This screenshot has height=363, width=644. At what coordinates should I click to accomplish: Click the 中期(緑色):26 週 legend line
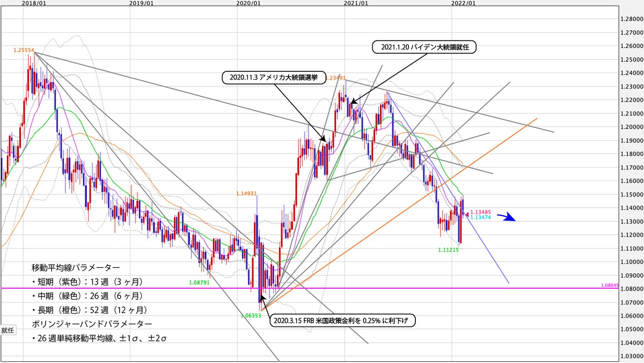(89, 296)
